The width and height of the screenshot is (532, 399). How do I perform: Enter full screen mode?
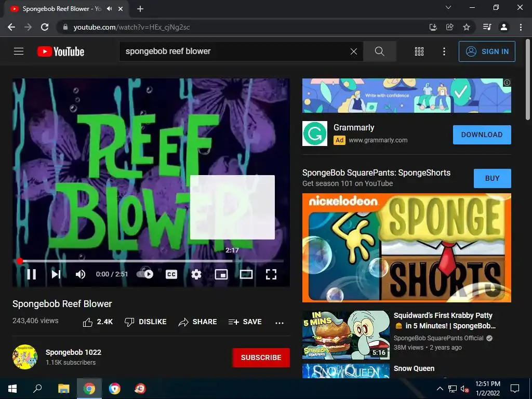pos(271,274)
